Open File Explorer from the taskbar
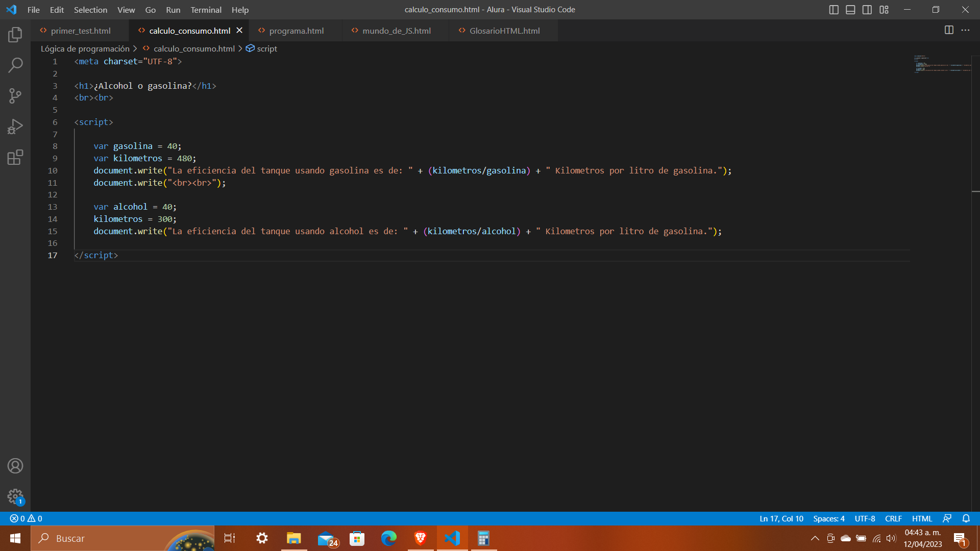Image resolution: width=980 pixels, height=551 pixels. click(294, 538)
